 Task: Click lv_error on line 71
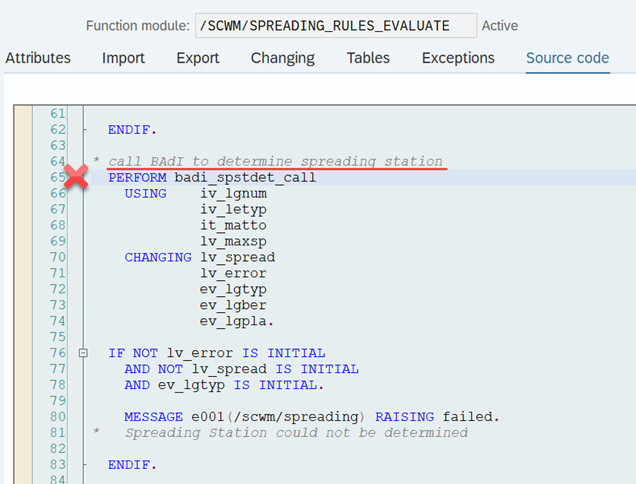pos(234,273)
